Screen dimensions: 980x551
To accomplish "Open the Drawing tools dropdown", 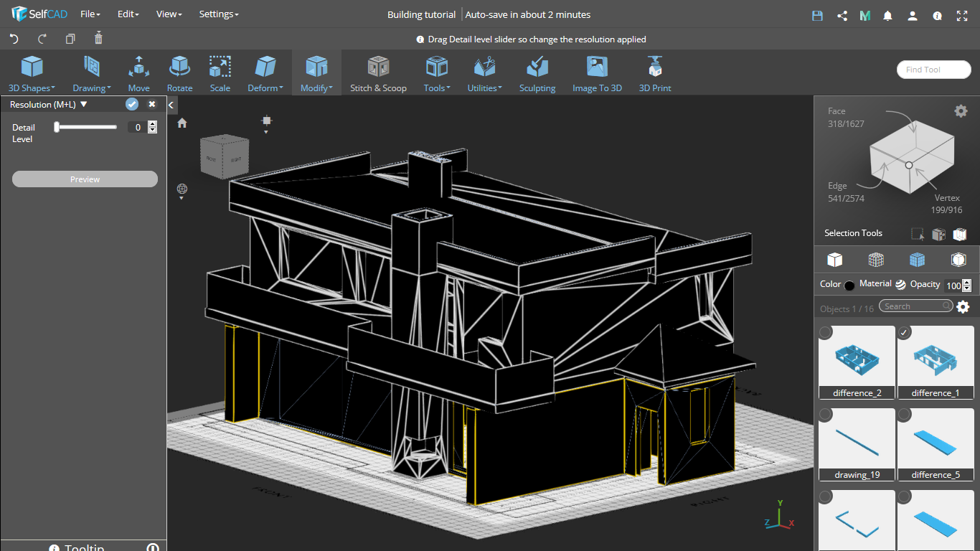I will (x=91, y=74).
